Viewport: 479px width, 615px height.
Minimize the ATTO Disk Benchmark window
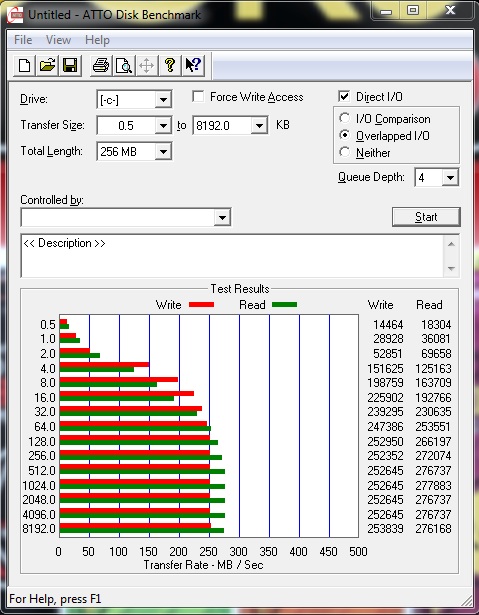click(386, 11)
